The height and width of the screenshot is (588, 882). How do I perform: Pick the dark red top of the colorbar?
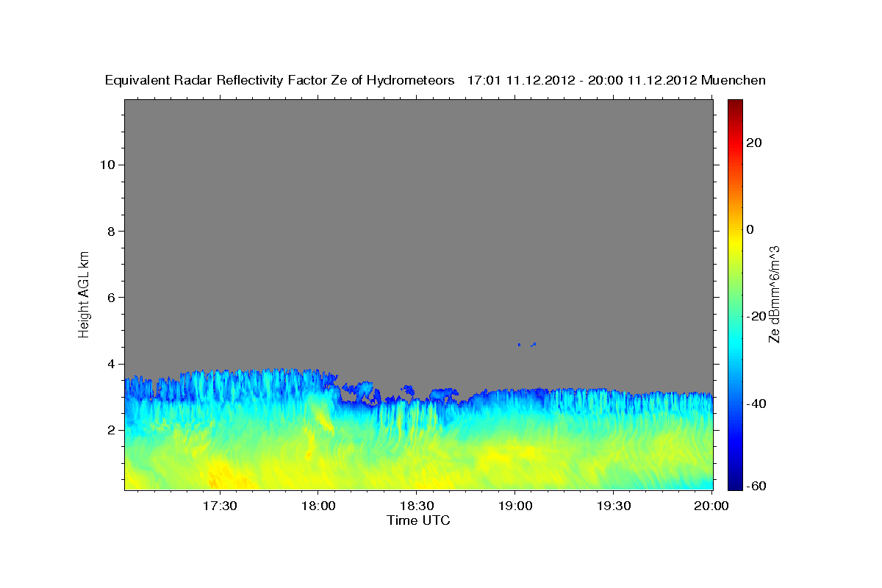735,104
